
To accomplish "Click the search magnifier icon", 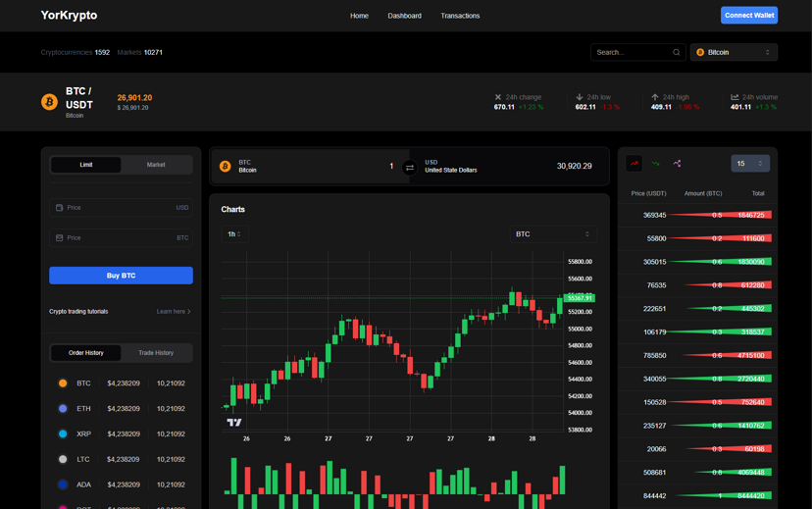I will (x=677, y=52).
